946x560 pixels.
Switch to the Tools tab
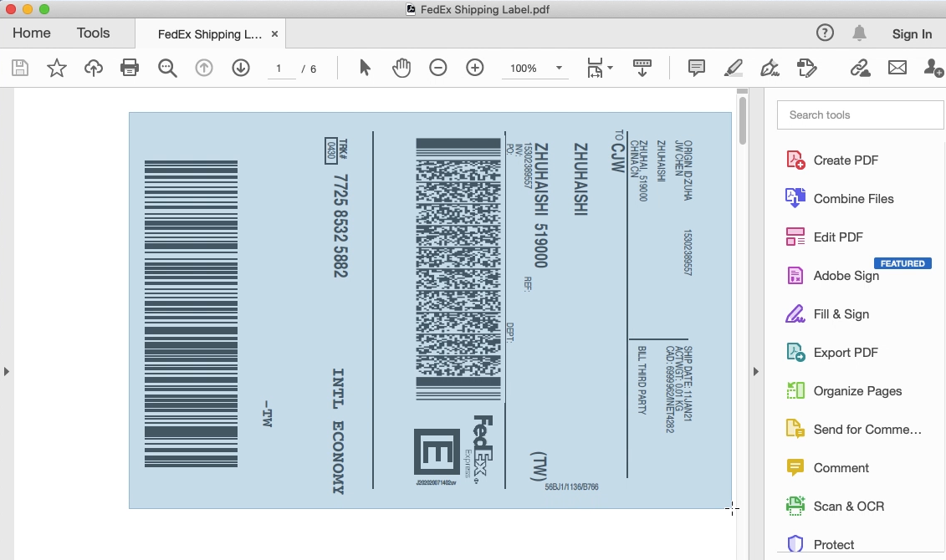[x=93, y=33]
